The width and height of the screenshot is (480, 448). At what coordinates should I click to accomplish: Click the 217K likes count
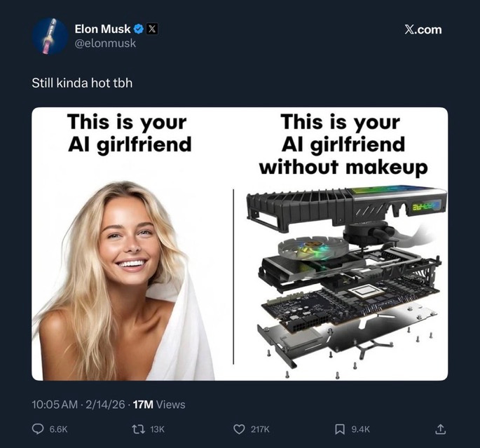[260, 429]
